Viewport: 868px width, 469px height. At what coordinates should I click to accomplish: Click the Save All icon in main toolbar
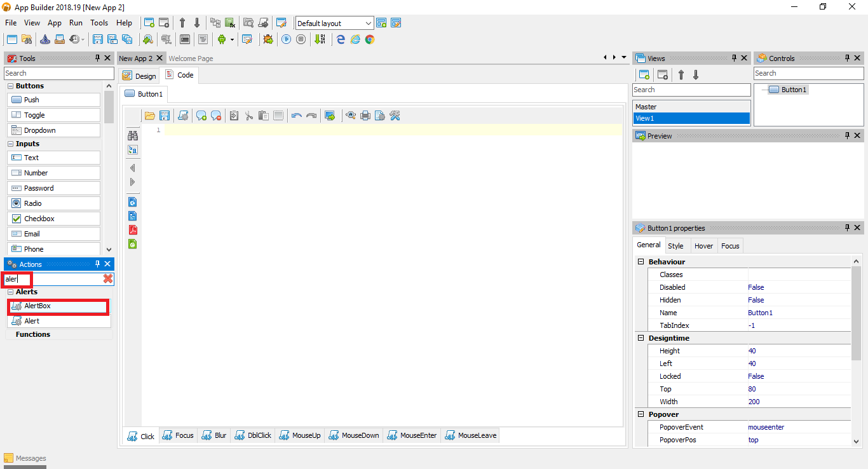tap(127, 39)
